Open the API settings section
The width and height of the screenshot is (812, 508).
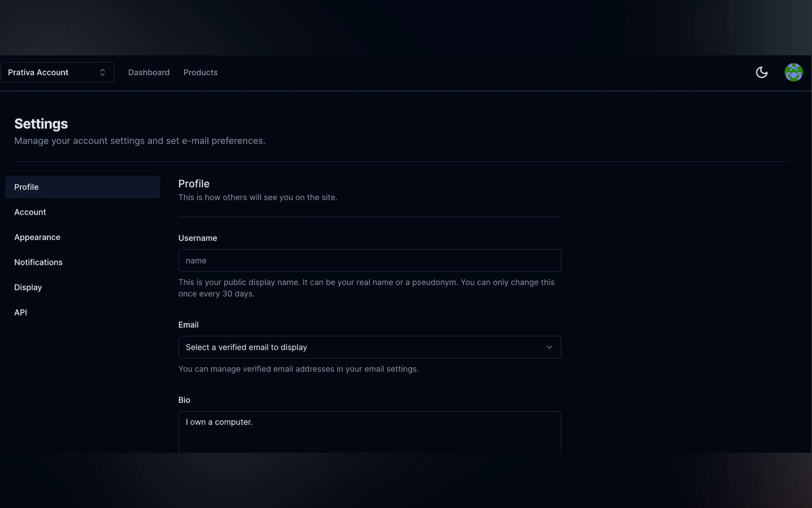[x=20, y=313]
